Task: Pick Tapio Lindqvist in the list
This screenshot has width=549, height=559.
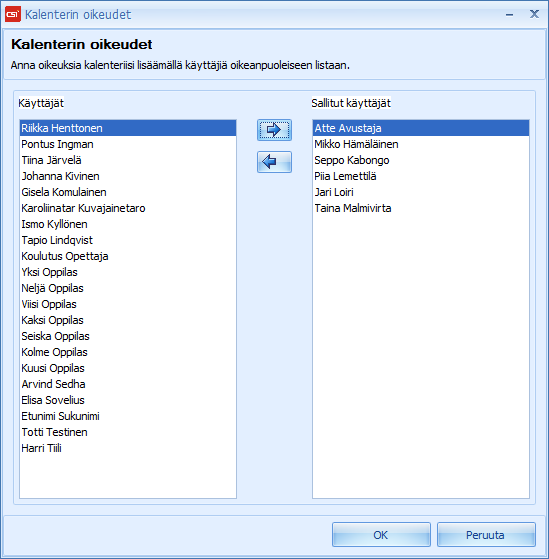Action: [x=128, y=240]
